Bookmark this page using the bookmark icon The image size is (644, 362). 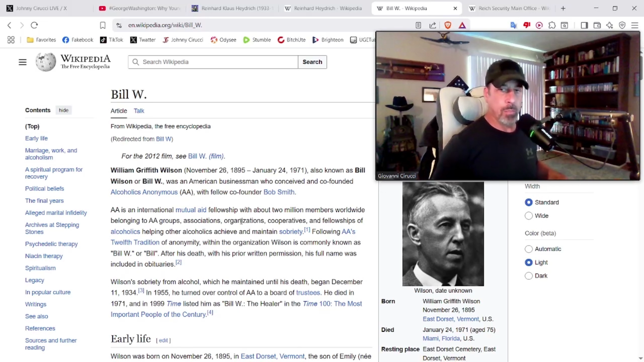pos(103,25)
